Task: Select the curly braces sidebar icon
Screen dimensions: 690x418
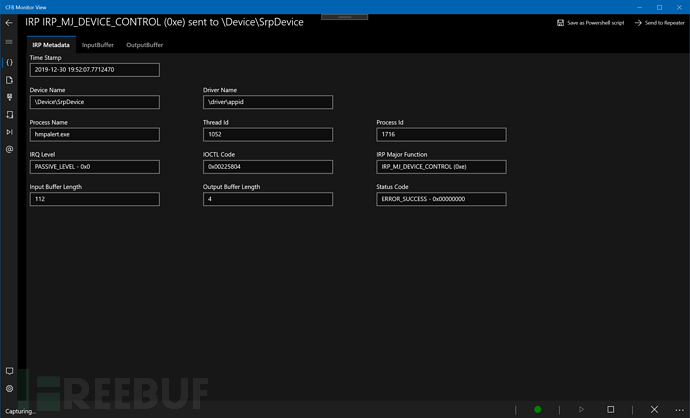Action: coord(9,62)
